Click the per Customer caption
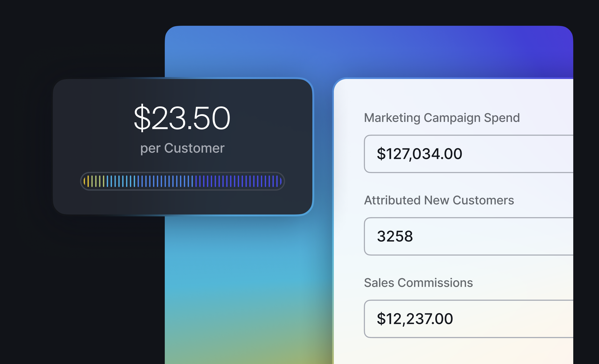This screenshot has height=364, width=599. (182, 148)
